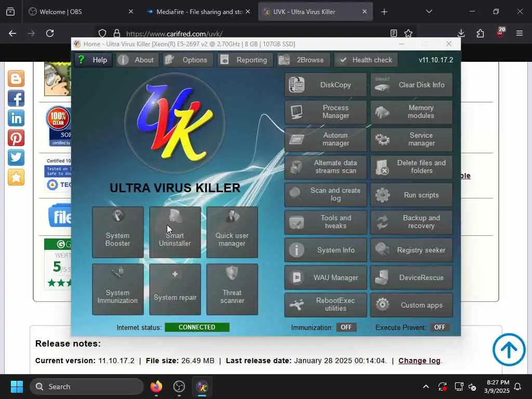
Task: Open the Registry seeker
Action: (x=411, y=250)
